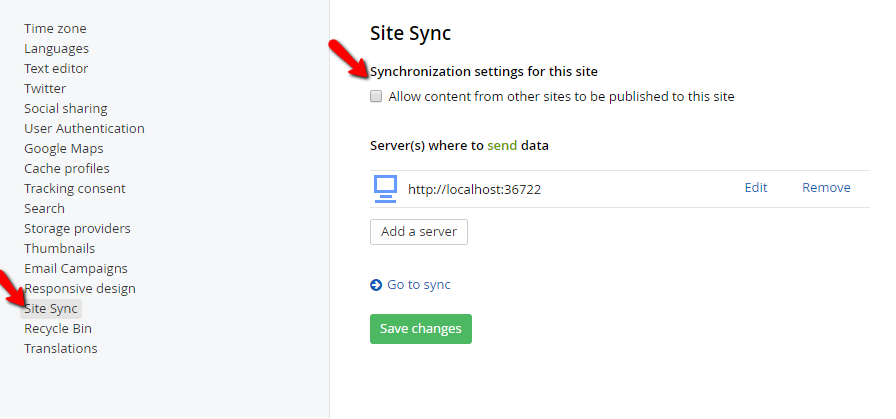Enable allowing content from other sites

click(x=376, y=96)
